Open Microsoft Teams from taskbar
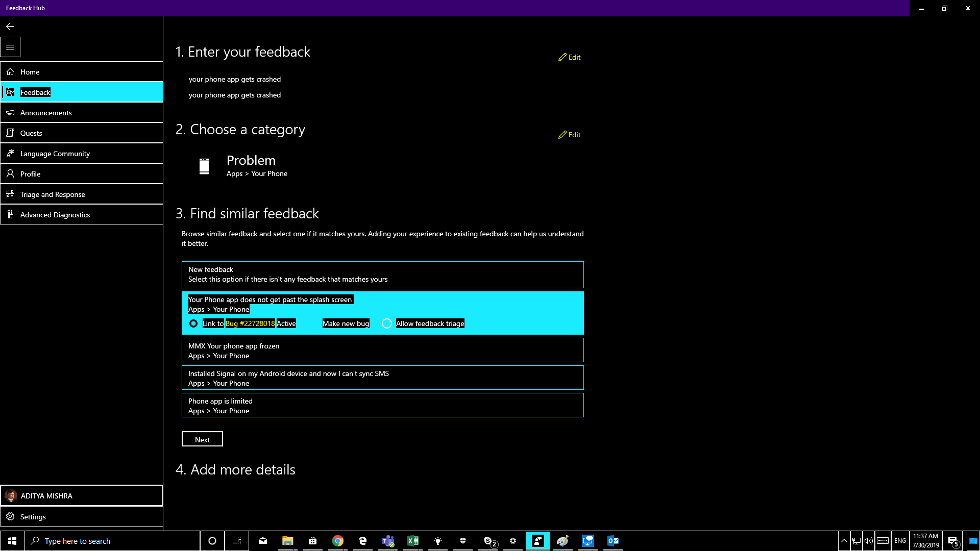Image resolution: width=980 pixels, height=551 pixels. coord(388,541)
